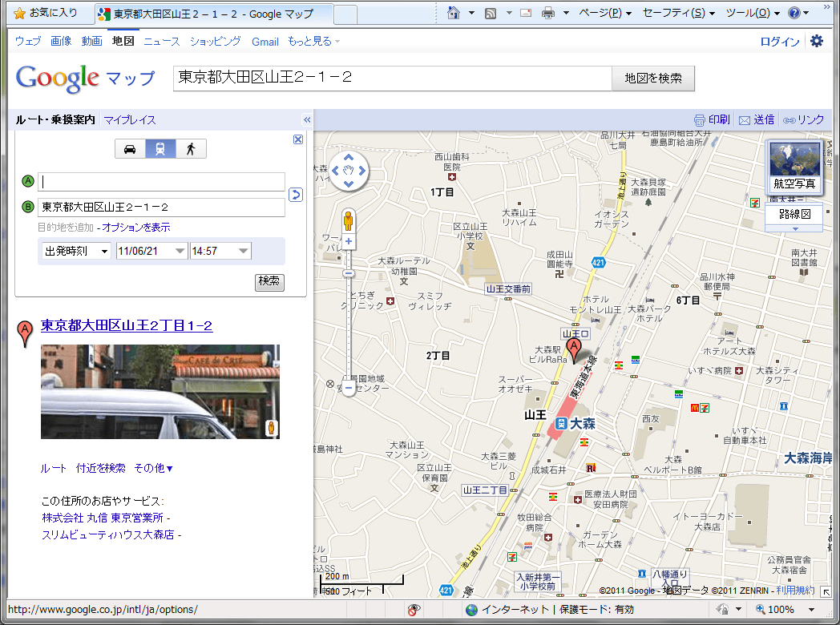Click the browser help question icon

coord(794,13)
